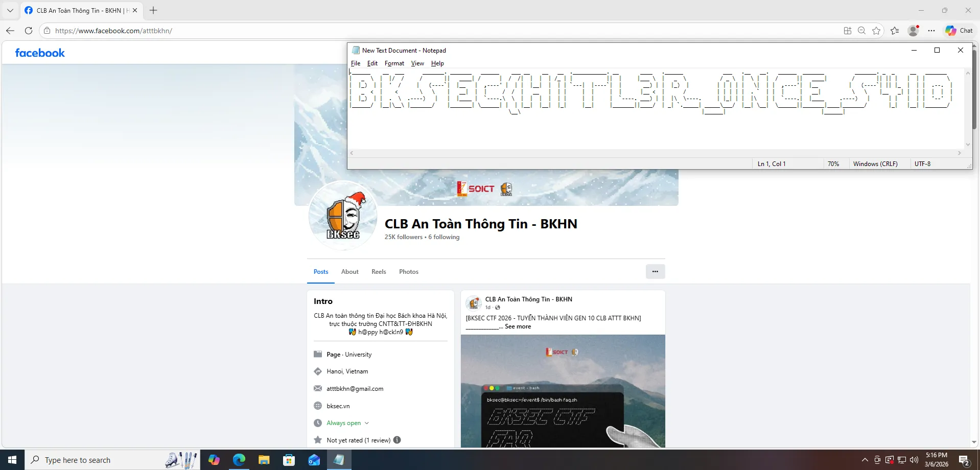
Task: Select Notepad on the taskbar
Action: tap(339, 460)
